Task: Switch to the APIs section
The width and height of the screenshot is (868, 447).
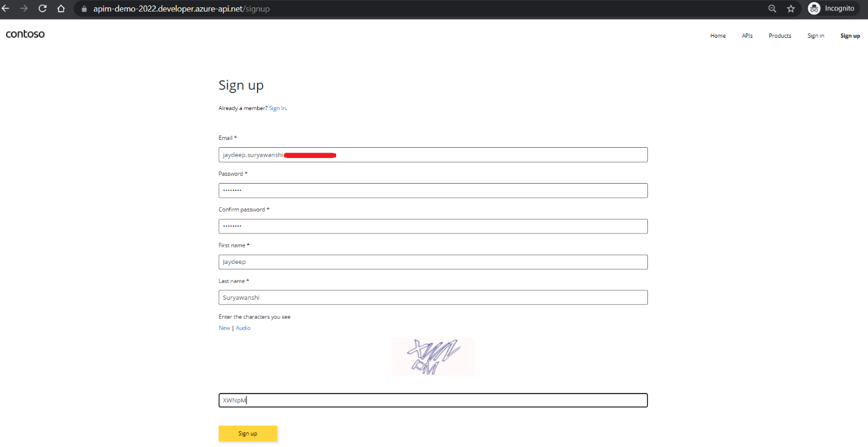Action: [747, 35]
